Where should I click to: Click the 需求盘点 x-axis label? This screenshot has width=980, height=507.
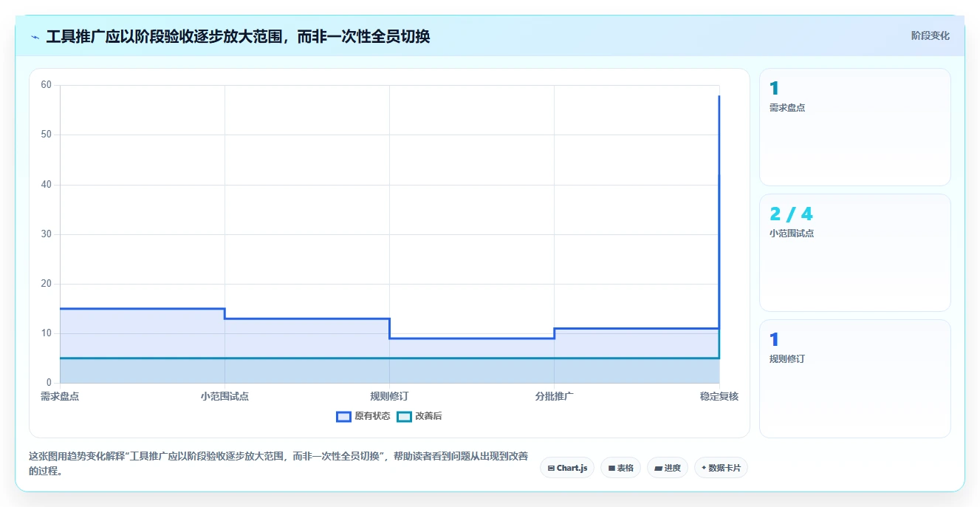click(x=60, y=396)
